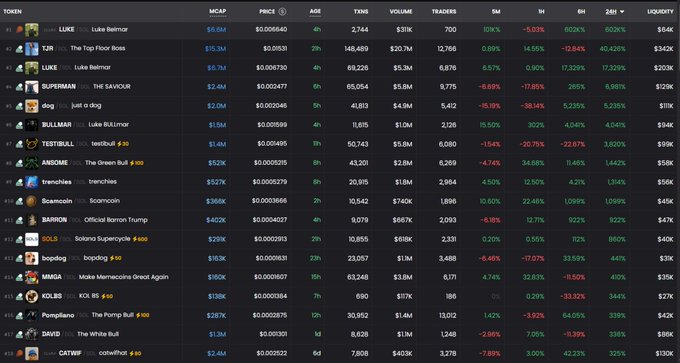680x363 pixels.
Task: Click the lightning boost 50 badge on KOL BS
Action: 107,296
